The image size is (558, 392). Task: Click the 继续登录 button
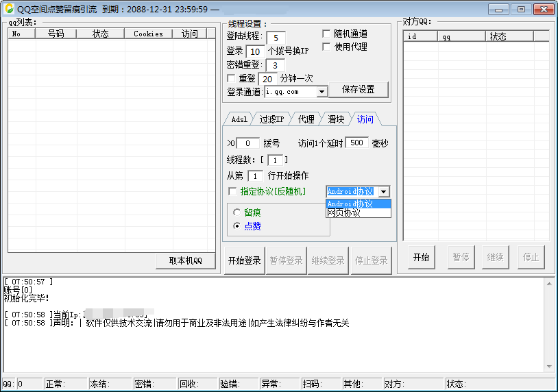(x=328, y=260)
